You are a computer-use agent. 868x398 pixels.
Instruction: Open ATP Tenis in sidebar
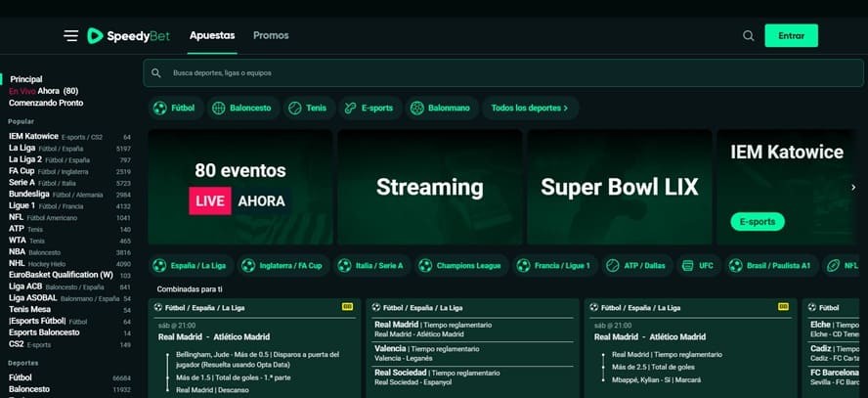[69, 229]
